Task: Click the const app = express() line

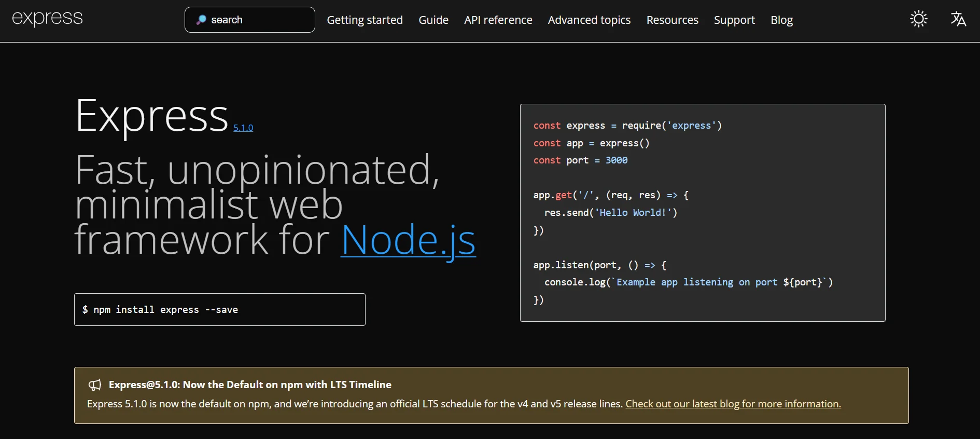Action: 592,143
